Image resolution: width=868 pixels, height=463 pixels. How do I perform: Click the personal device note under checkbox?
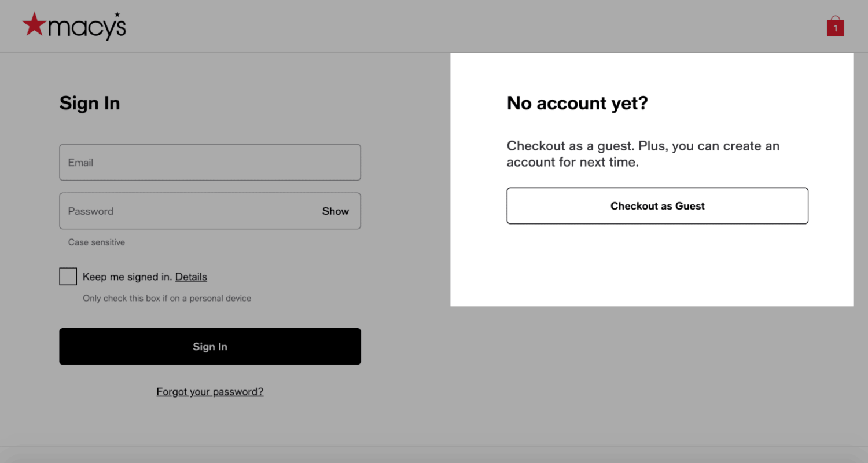(167, 299)
